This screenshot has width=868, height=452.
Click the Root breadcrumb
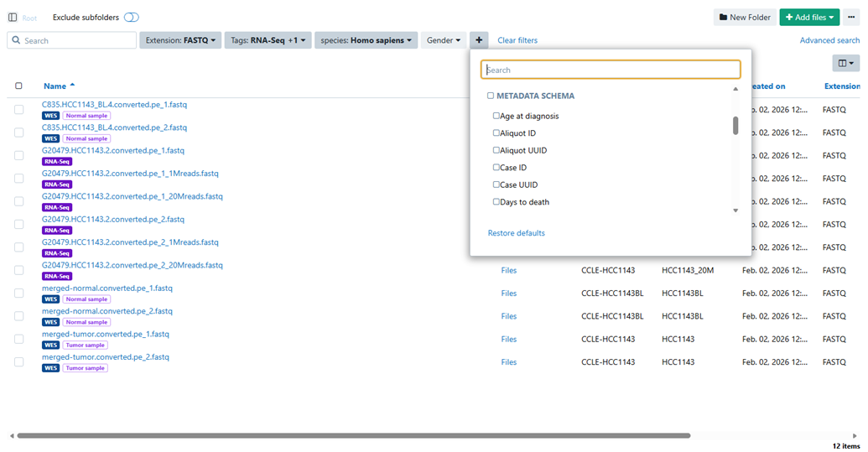tap(29, 18)
